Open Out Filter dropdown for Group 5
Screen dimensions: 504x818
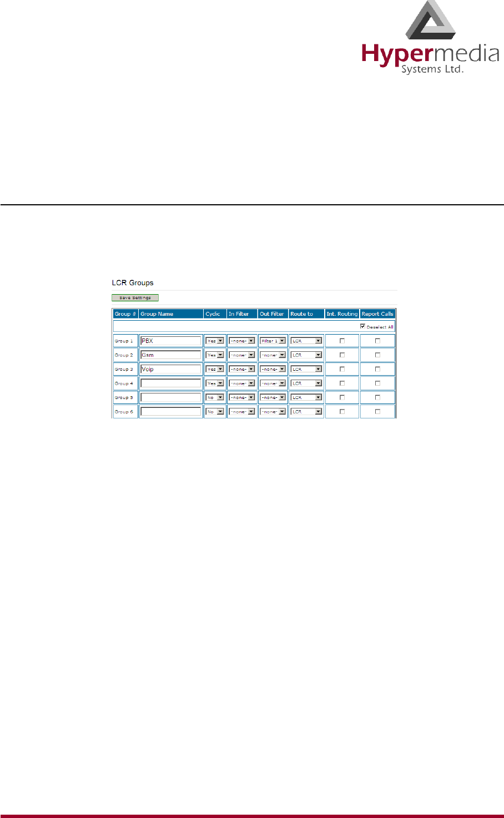[x=273, y=397]
